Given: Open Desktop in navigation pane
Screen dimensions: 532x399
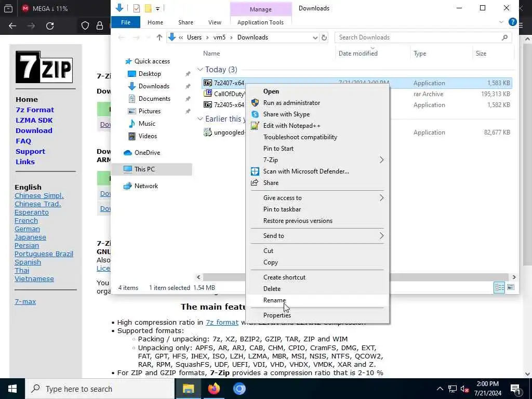Looking at the screenshot, I should click(x=150, y=74).
